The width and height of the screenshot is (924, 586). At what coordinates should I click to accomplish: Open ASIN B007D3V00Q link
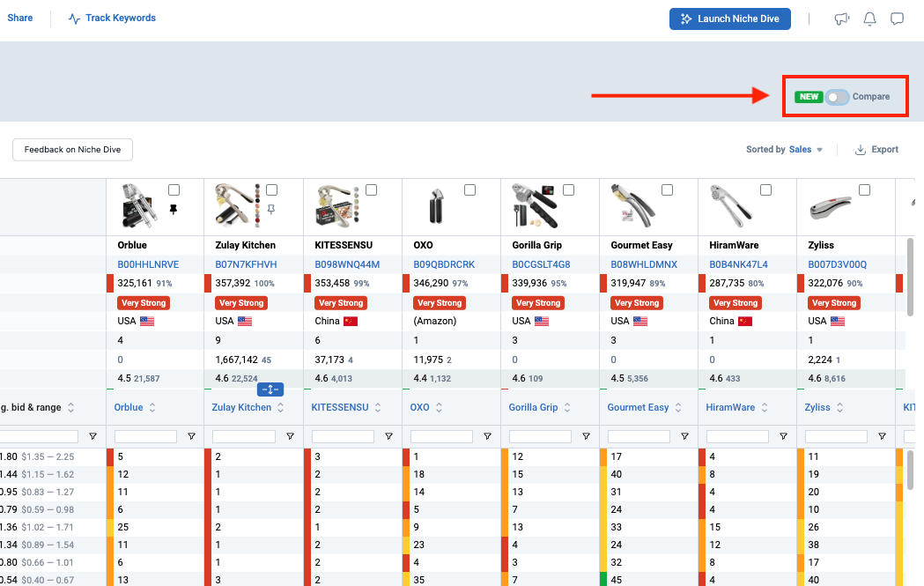[838, 264]
